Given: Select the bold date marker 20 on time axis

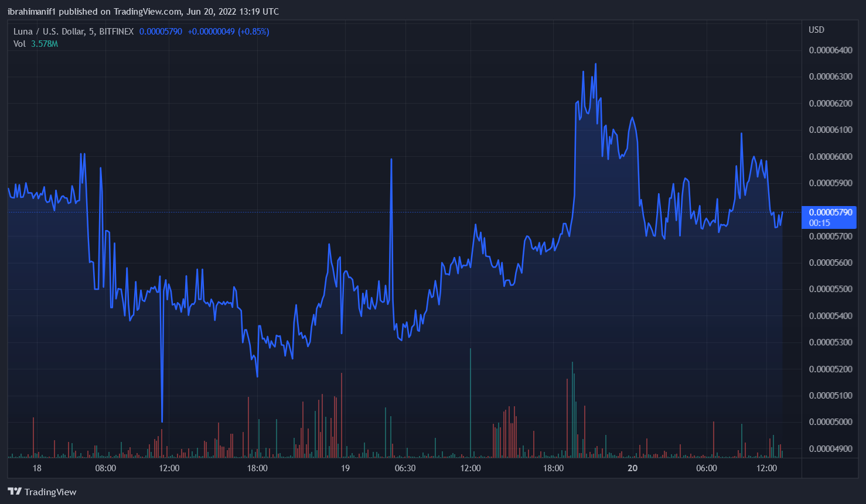Looking at the screenshot, I should coord(632,468).
